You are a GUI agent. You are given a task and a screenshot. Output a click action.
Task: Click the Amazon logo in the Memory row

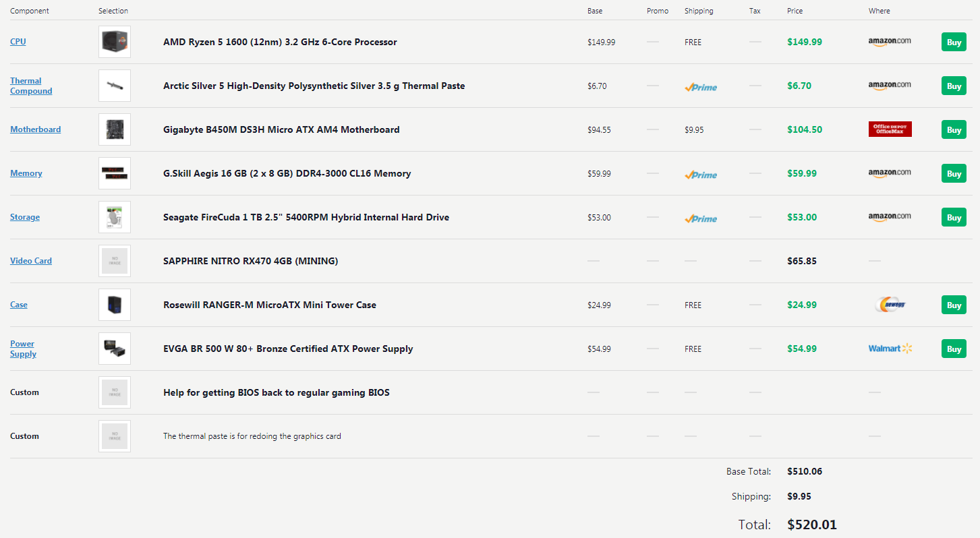[890, 173]
